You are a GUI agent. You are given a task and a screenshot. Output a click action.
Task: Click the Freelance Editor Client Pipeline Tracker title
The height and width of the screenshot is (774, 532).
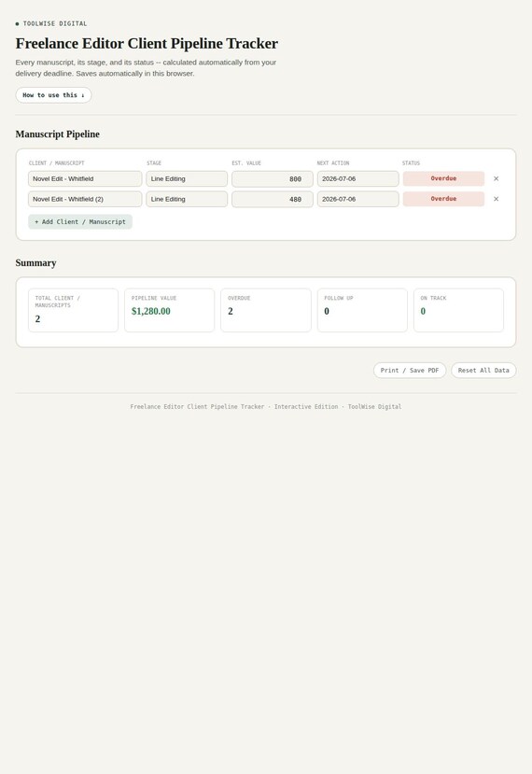coord(147,44)
